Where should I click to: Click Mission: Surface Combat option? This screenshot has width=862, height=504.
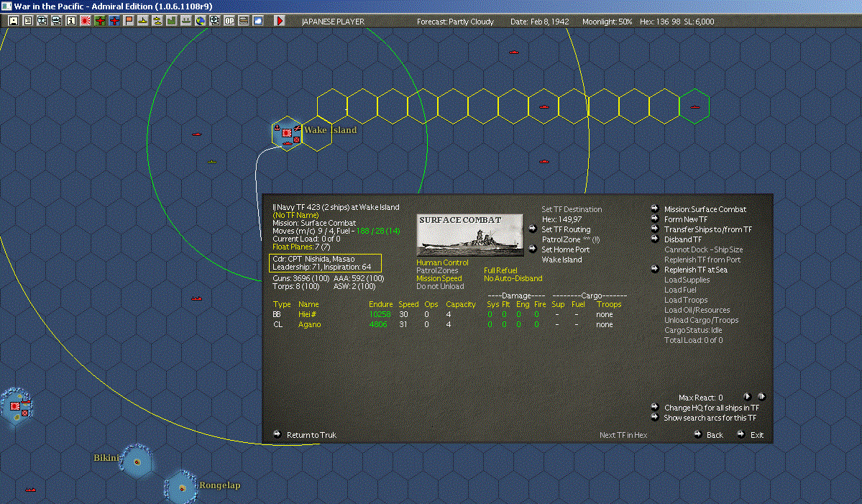(x=705, y=209)
